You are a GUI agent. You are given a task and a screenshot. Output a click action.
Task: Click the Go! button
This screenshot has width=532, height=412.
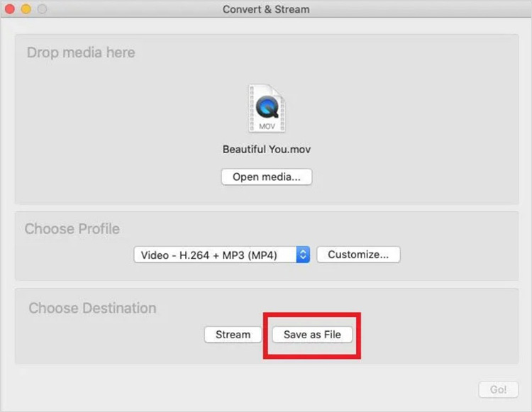[498, 389]
